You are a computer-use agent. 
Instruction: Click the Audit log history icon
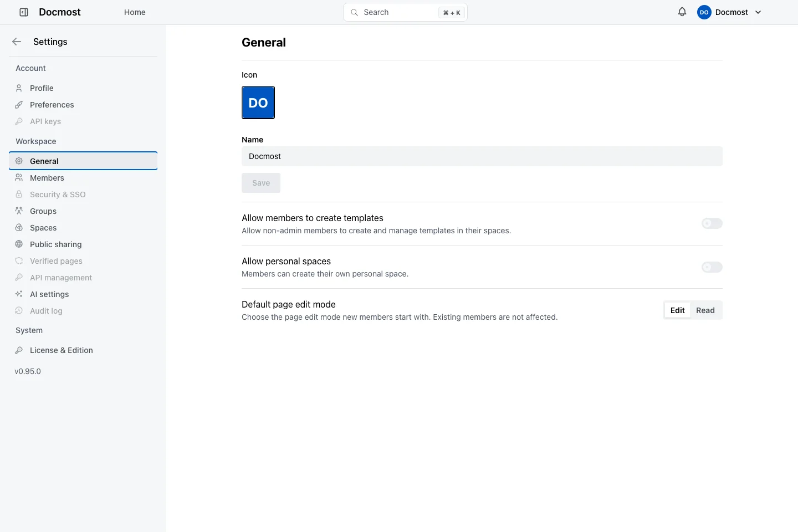19,311
